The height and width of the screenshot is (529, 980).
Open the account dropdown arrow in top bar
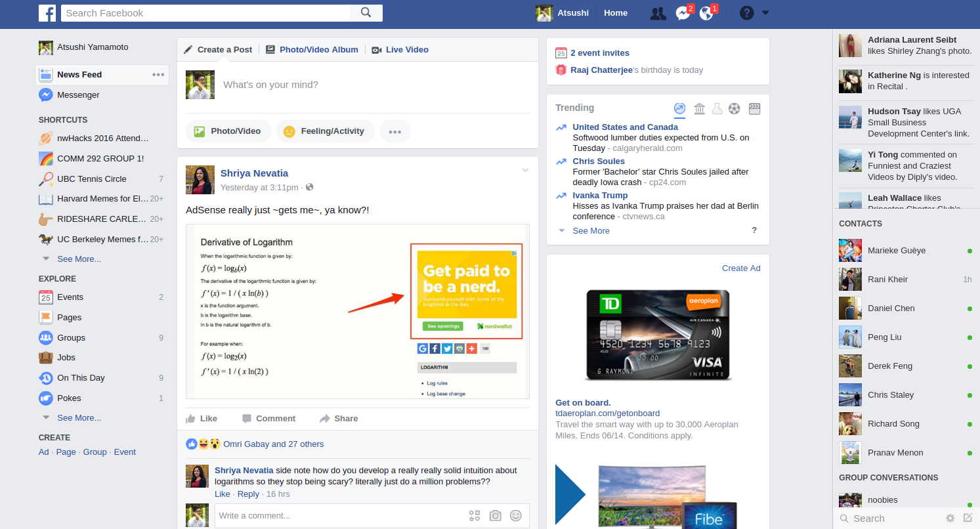coord(765,12)
